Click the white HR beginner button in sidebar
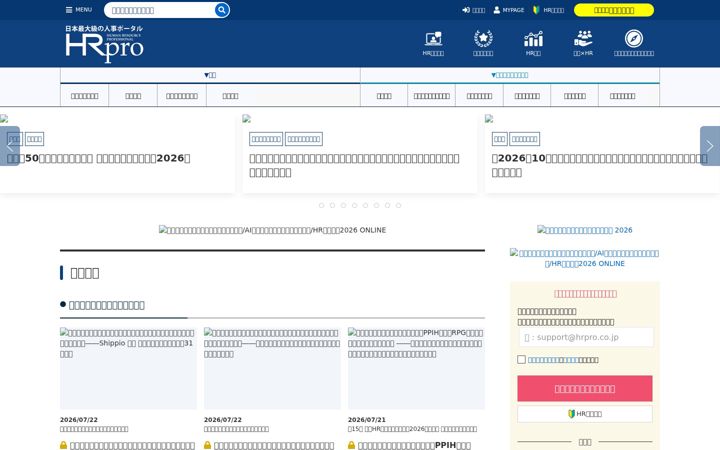This screenshot has height=450, width=720. [x=585, y=414]
